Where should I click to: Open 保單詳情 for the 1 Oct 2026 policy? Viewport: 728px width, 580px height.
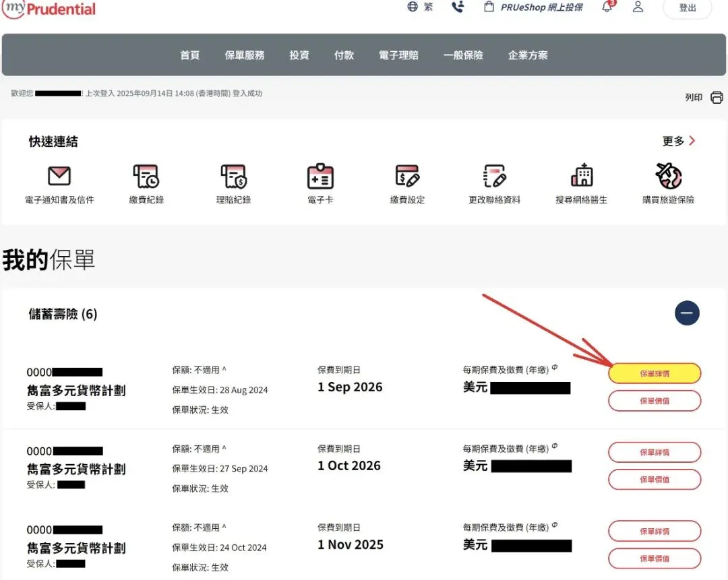click(x=655, y=453)
